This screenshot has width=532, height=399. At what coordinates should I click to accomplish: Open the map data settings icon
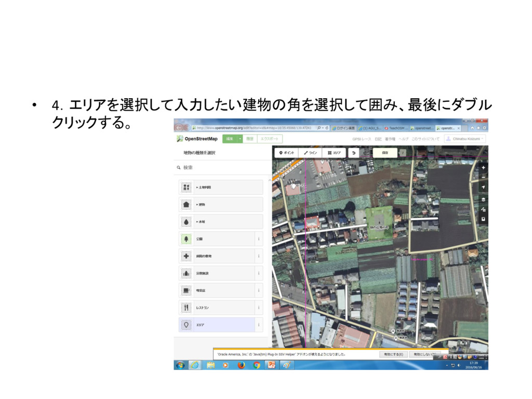click(x=483, y=209)
